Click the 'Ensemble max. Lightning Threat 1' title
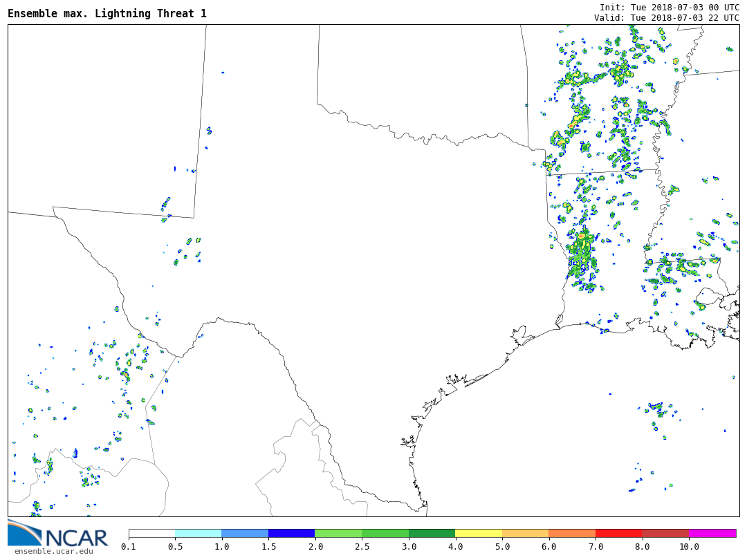The height and width of the screenshot is (560, 747). click(x=107, y=14)
